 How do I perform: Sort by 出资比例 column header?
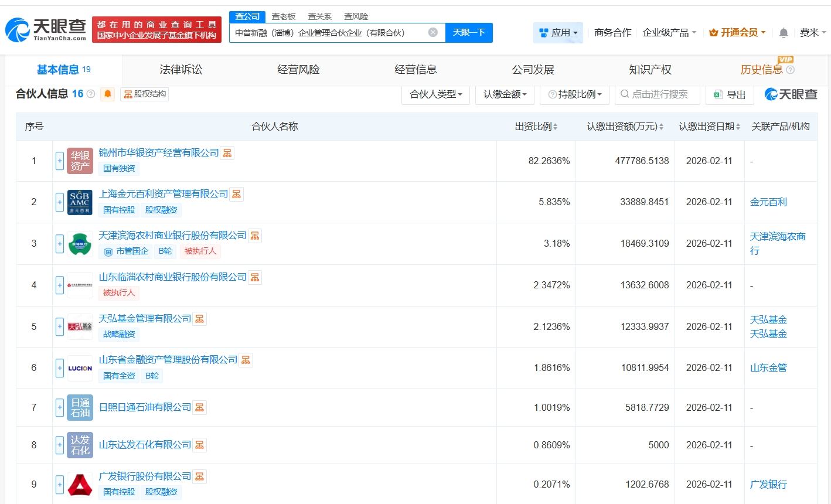point(536,127)
